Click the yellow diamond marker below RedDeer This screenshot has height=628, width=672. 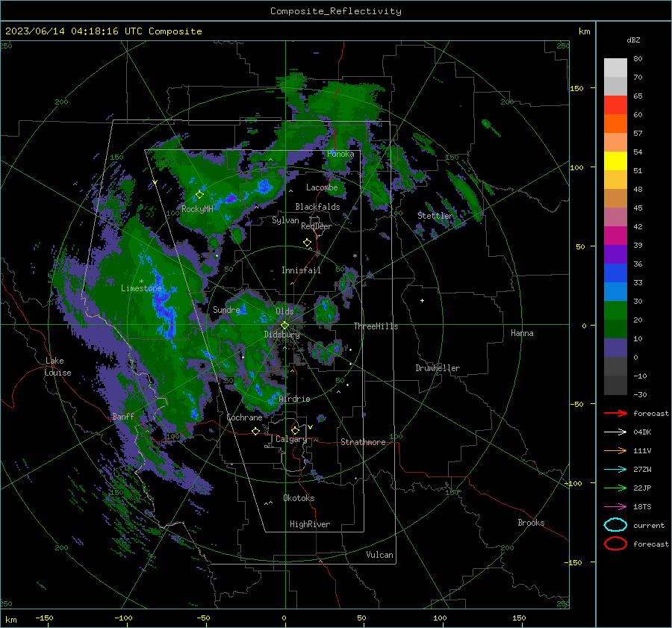pyautogui.click(x=307, y=243)
